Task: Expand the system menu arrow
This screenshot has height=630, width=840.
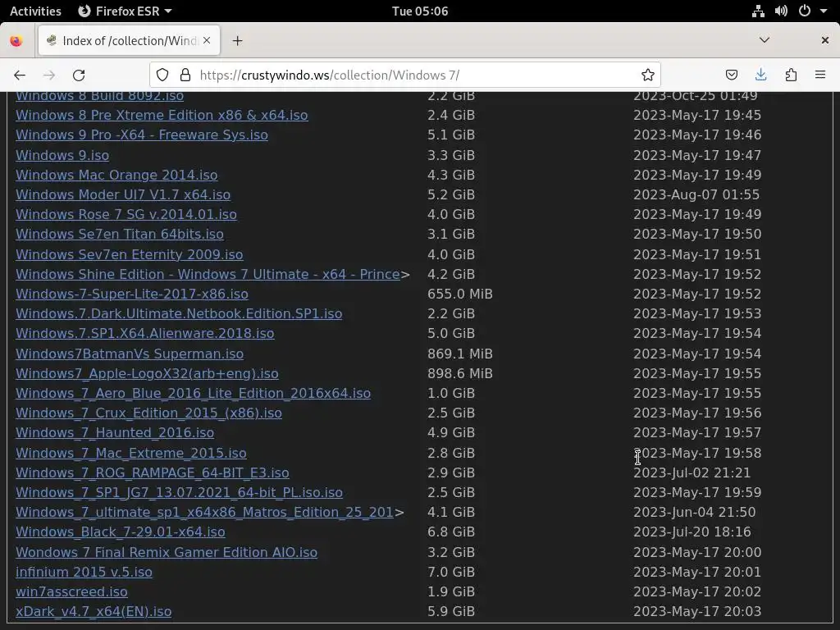Action: (x=824, y=11)
